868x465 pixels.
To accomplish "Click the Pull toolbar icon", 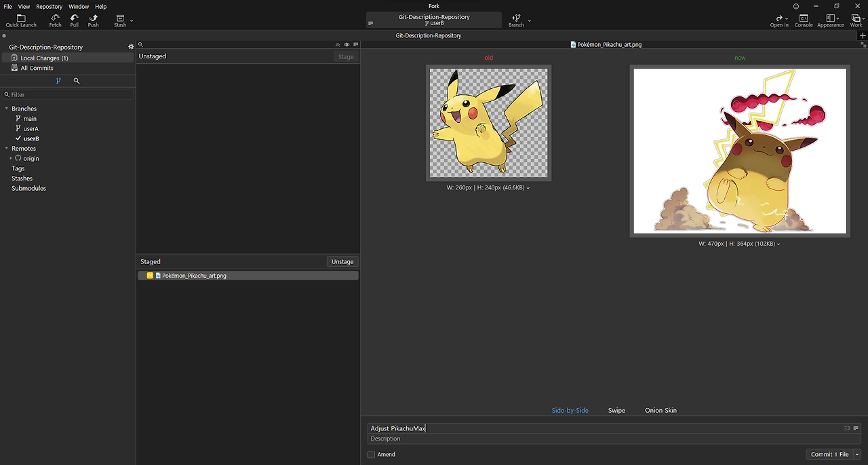I will pos(74,20).
